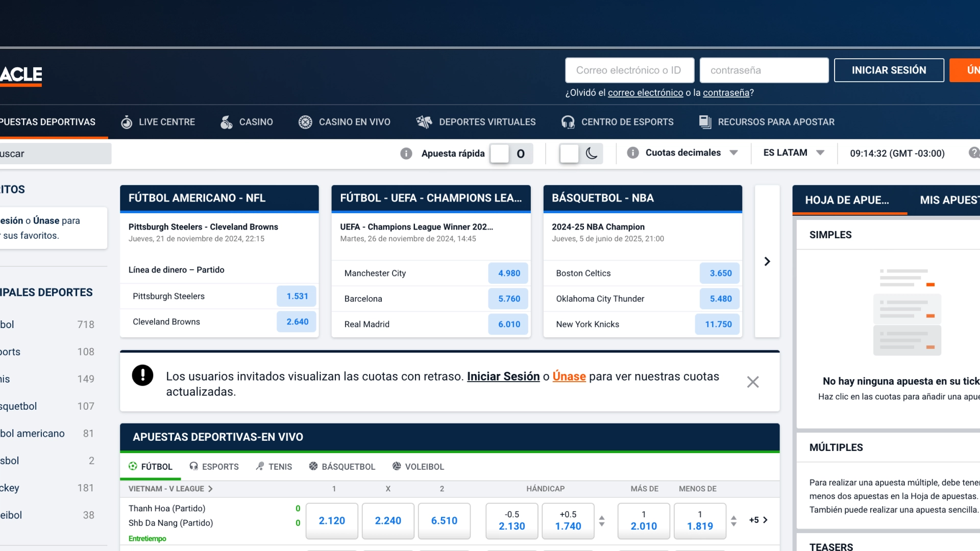Adjust over/under total stepper arrows
The image size is (980, 551).
point(733,521)
